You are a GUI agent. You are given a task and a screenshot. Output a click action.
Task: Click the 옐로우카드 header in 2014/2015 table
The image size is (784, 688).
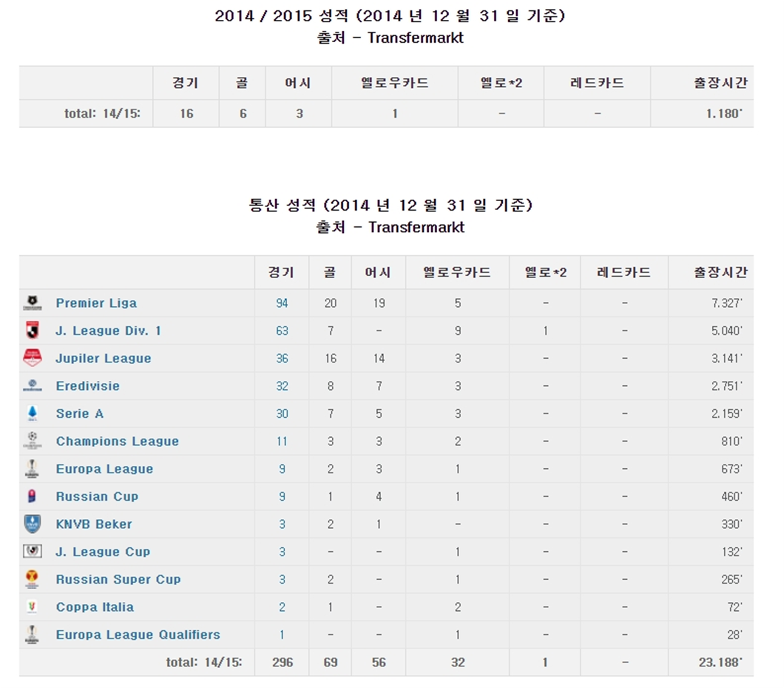click(394, 83)
